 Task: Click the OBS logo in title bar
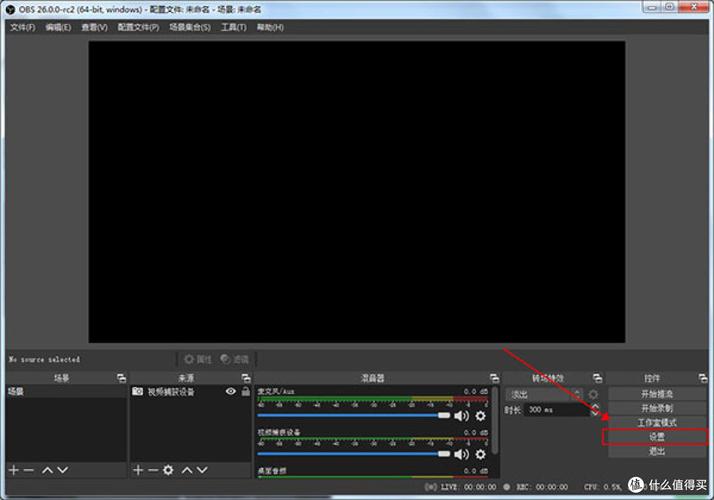10,9
